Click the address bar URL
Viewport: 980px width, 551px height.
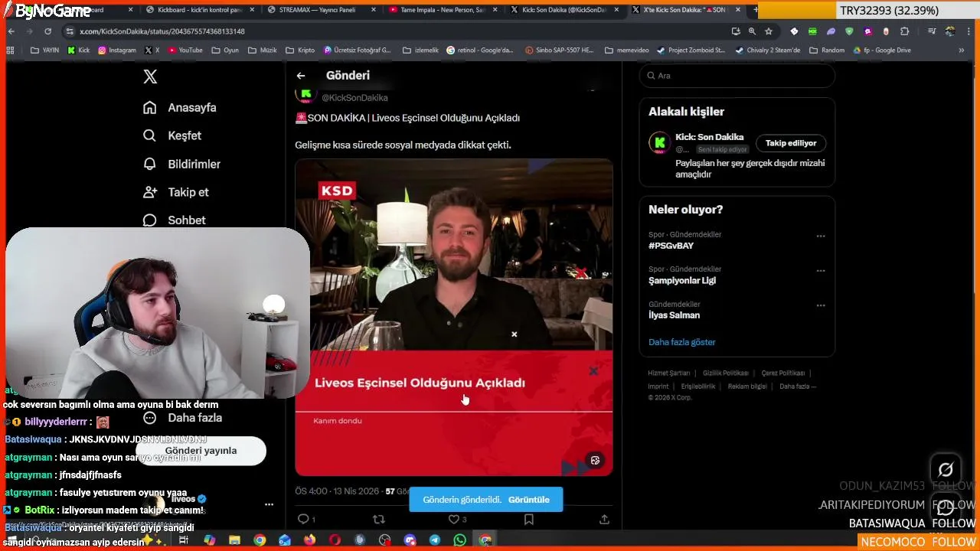coord(162,31)
